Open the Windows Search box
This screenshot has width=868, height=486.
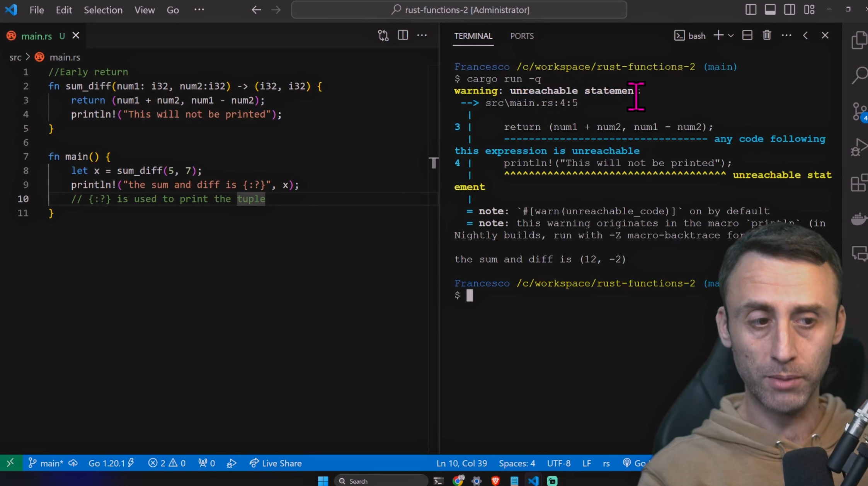click(x=381, y=481)
